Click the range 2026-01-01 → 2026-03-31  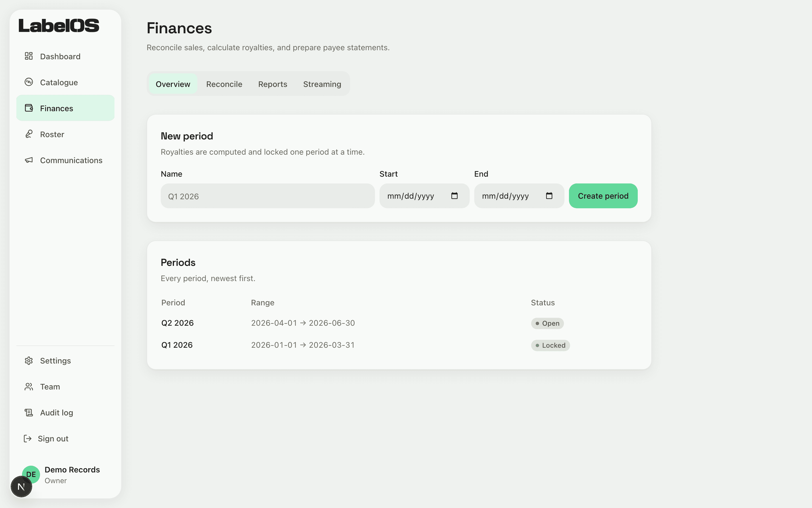[x=303, y=345]
